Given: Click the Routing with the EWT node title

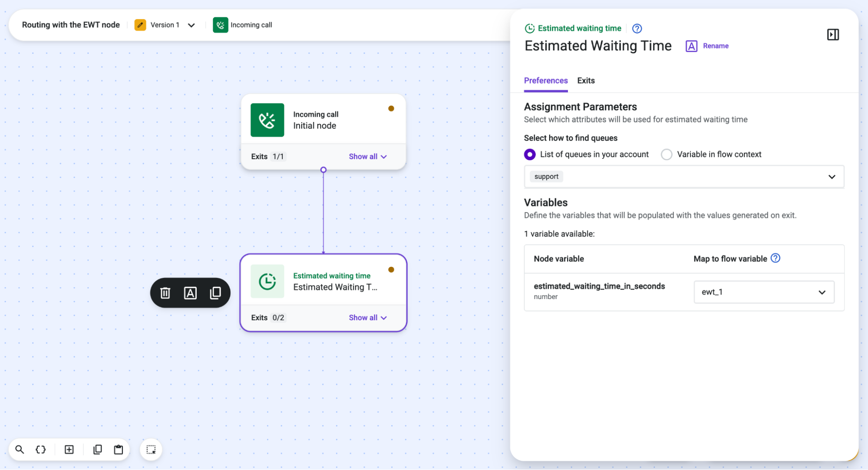Looking at the screenshot, I should coord(71,25).
